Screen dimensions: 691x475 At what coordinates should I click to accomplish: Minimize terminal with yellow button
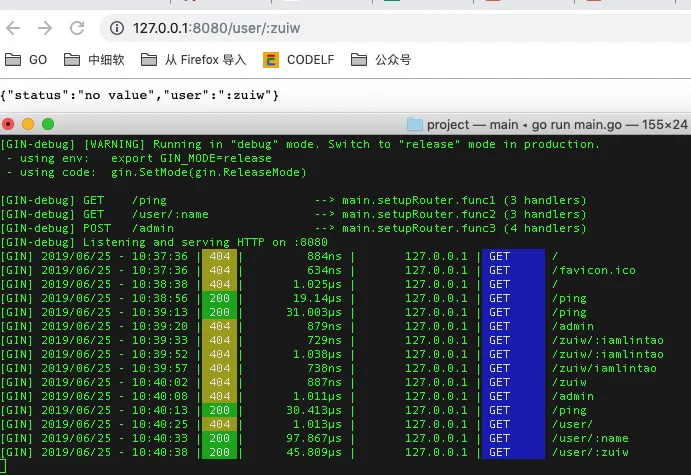click(28, 124)
